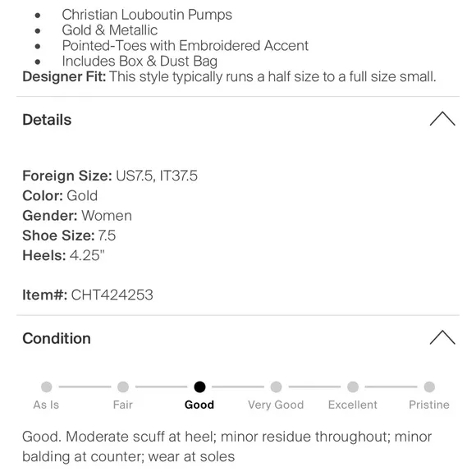Collapse the Details section chevron
The height and width of the screenshot is (476, 476).
[442, 119]
